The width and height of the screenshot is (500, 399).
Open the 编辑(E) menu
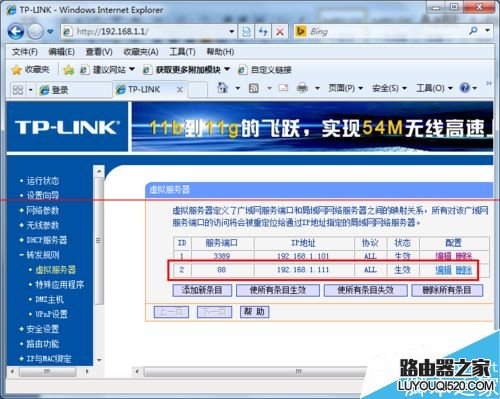pos(61,52)
